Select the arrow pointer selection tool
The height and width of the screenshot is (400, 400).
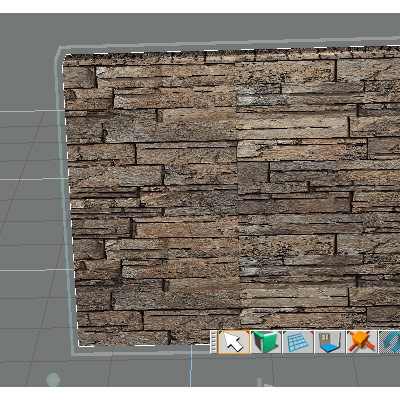(x=233, y=342)
